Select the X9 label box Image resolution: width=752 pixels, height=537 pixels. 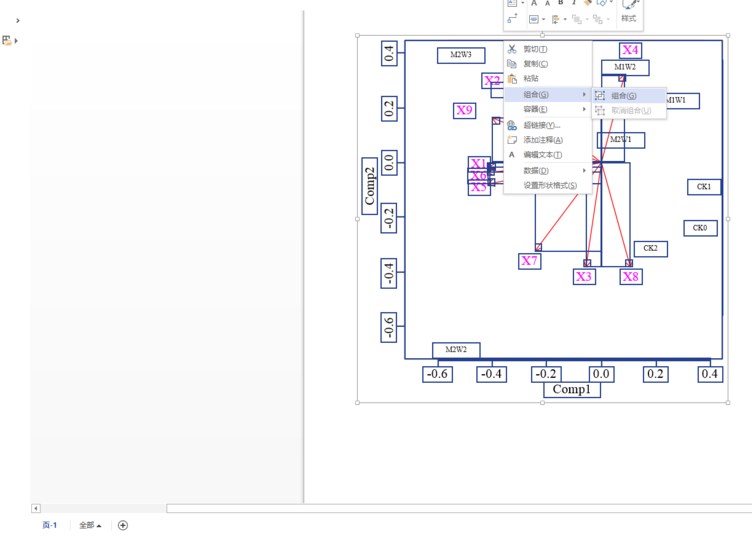point(464,111)
